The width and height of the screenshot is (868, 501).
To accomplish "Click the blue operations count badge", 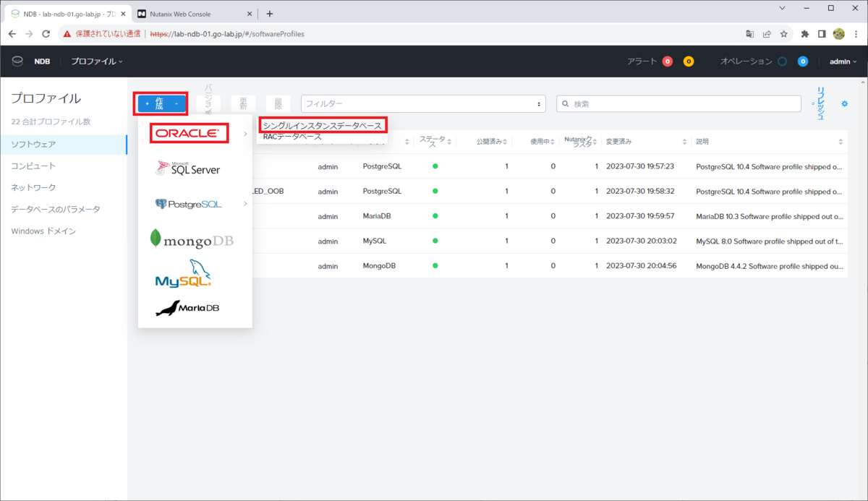I will point(803,61).
